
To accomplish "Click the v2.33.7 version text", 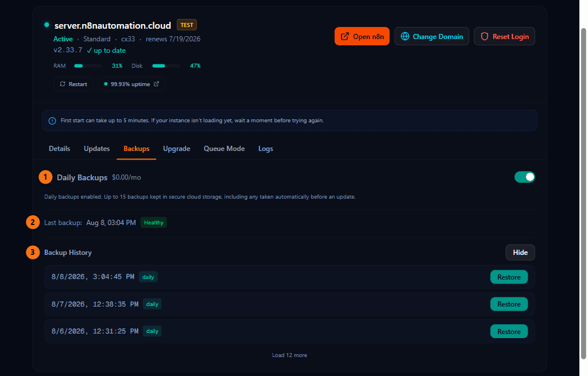I will coord(68,50).
